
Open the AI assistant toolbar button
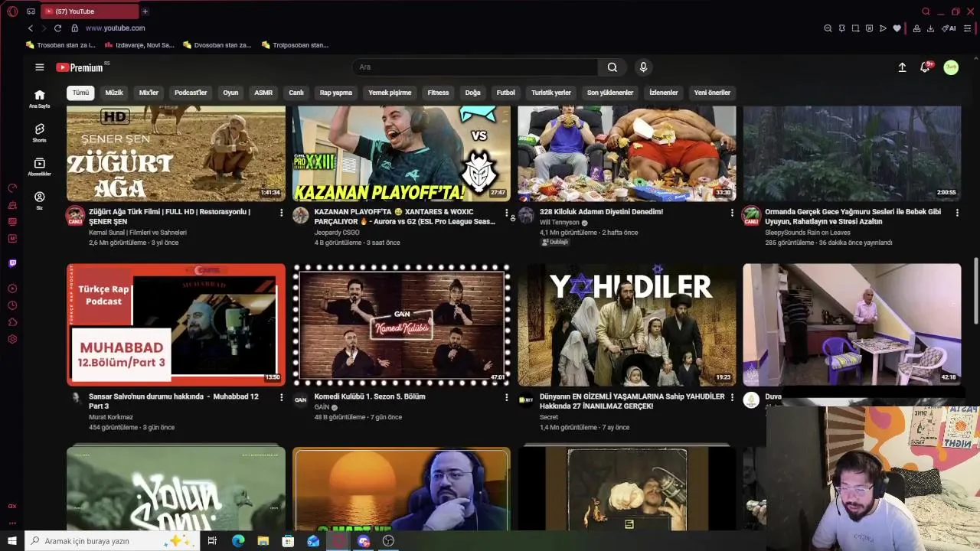949,28
